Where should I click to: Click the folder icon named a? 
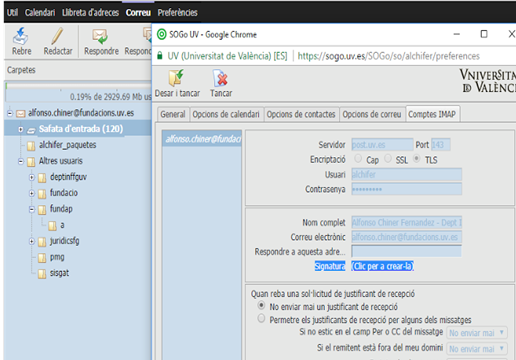(52, 226)
